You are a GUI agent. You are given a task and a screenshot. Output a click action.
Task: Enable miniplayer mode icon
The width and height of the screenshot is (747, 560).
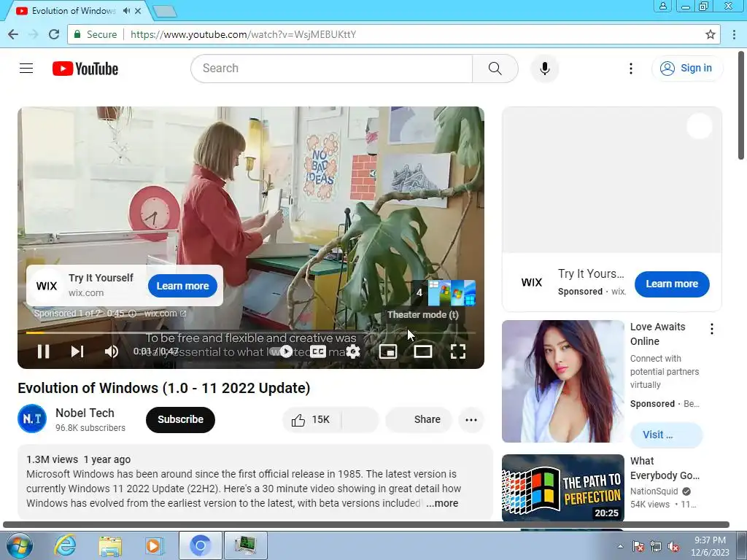(388, 351)
